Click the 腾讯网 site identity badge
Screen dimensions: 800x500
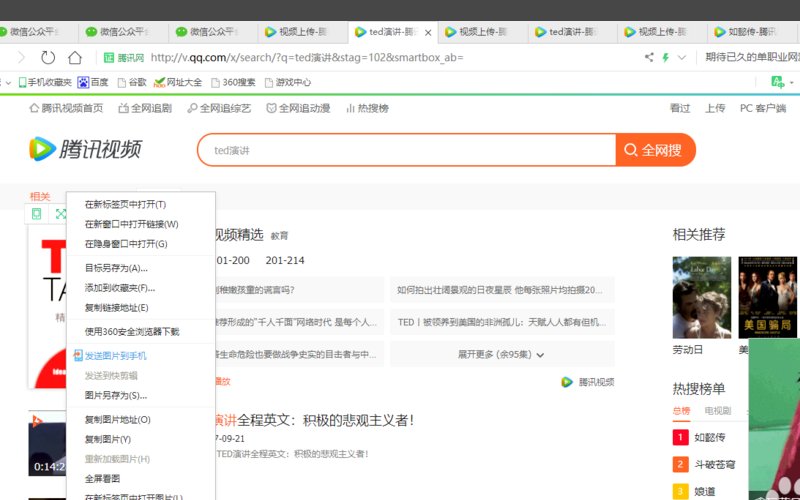pyautogui.click(x=124, y=58)
